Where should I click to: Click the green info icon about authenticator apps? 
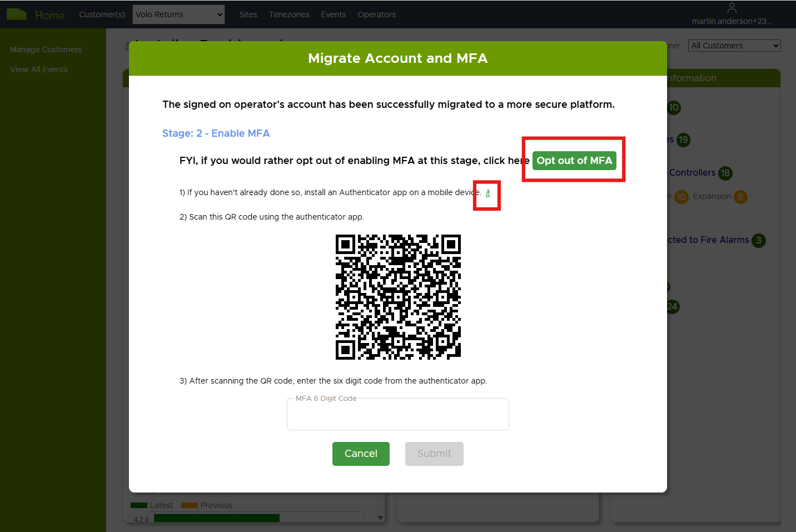coord(487,194)
